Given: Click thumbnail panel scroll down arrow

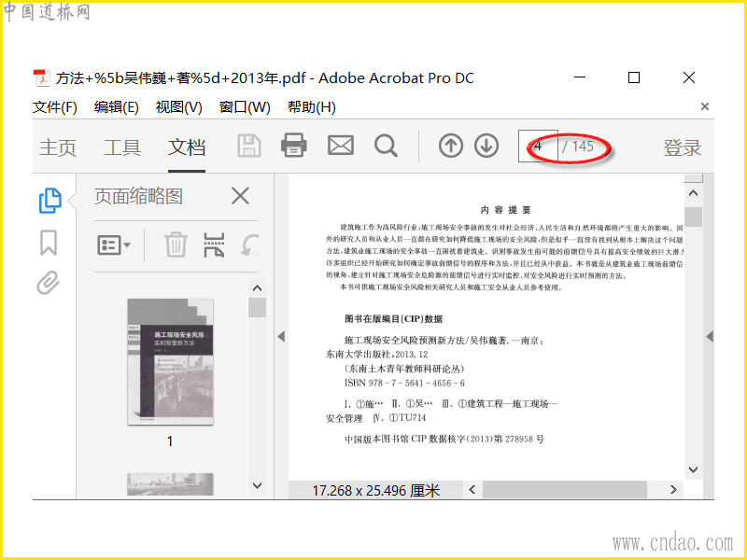Looking at the screenshot, I should click(x=258, y=485).
